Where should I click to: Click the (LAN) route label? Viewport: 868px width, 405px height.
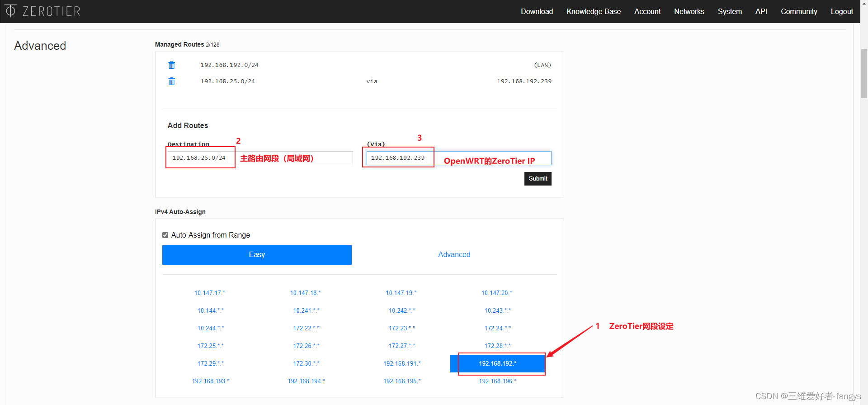coord(542,65)
